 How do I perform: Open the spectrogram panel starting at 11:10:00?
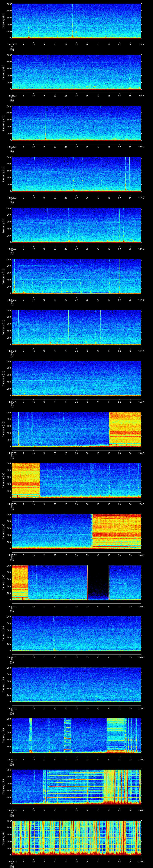(76, 174)
